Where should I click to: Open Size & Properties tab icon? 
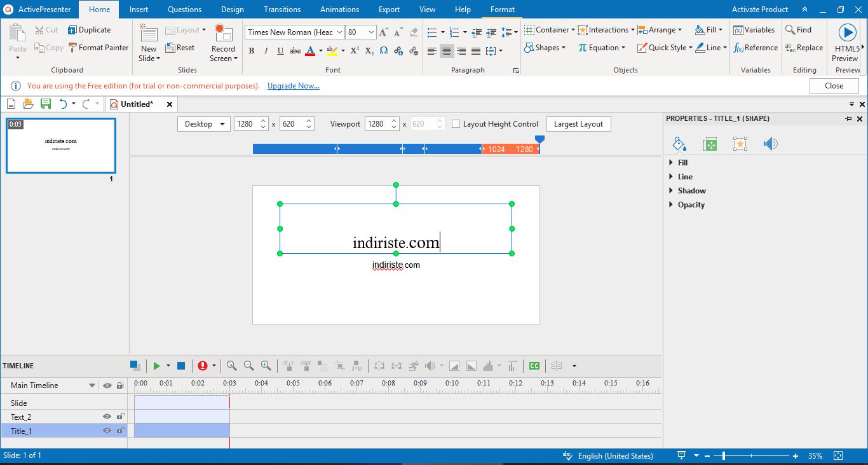[710, 144]
